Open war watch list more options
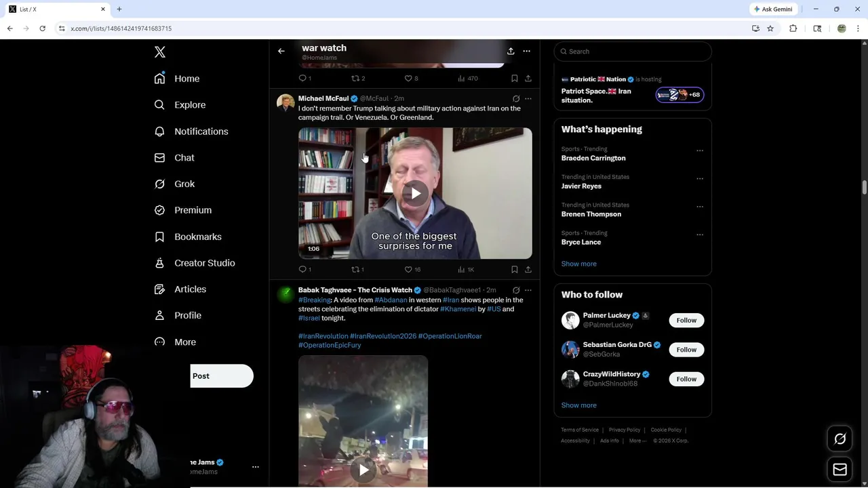The width and height of the screenshot is (868, 488). [526, 51]
